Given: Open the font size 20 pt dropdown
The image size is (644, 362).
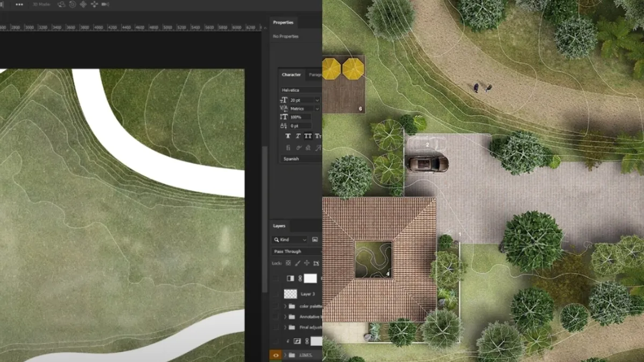Looking at the screenshot, I should click(x=317, y=100).
